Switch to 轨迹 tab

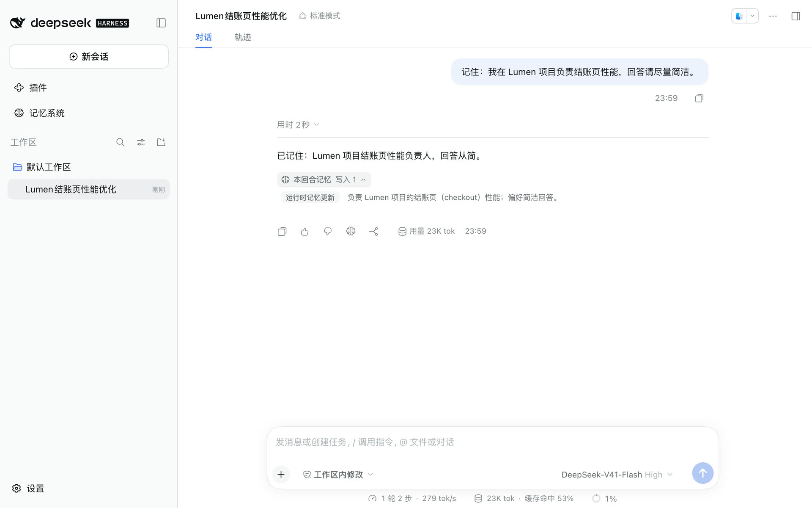coord(243,37)
